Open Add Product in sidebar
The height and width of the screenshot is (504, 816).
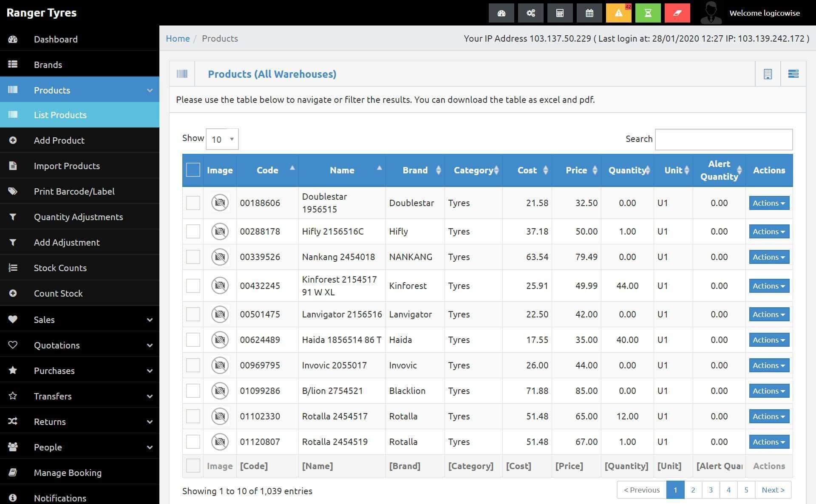[59, 140]
